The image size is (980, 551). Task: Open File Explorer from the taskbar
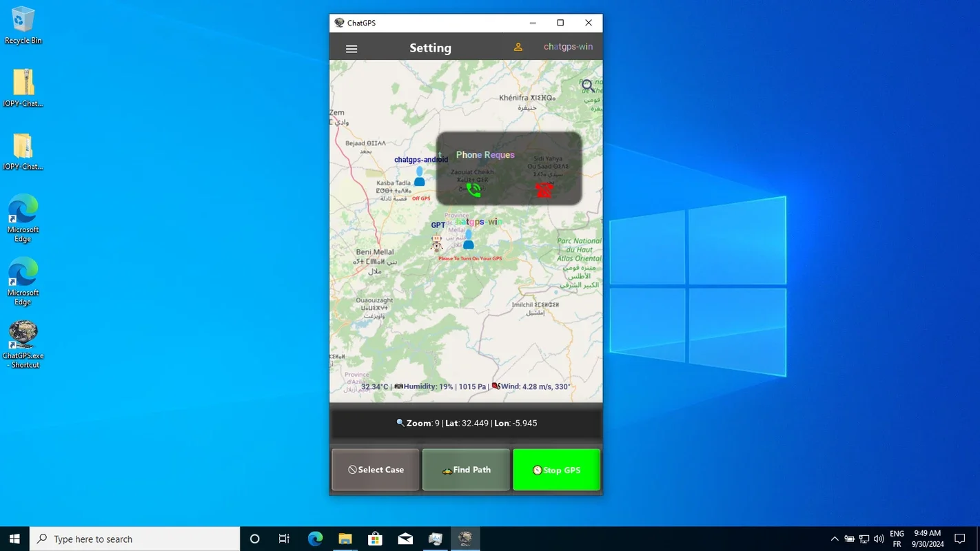coord(345,539)
